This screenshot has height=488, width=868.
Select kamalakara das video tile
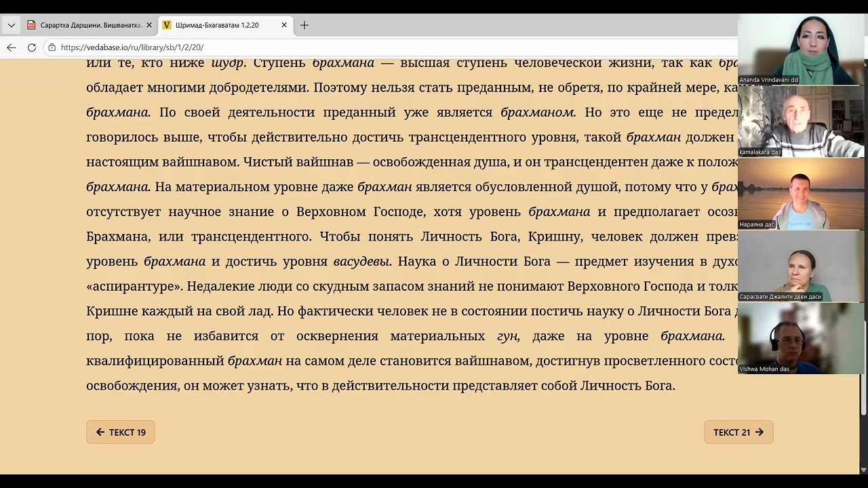(x=801, y=121)
